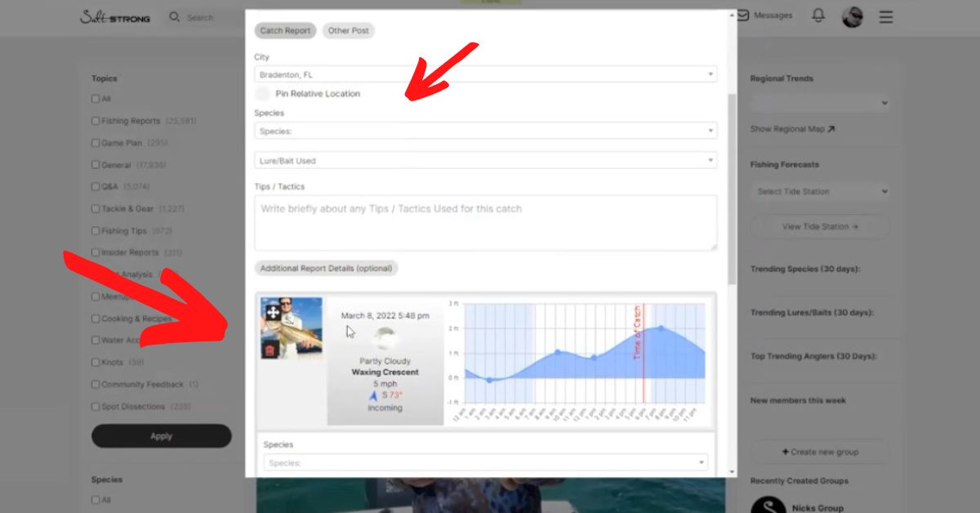This screenshot has height=513, width=980.
Task: Open the City dropdown showing Bradenton, FL
Action: (x=485, y=74)
